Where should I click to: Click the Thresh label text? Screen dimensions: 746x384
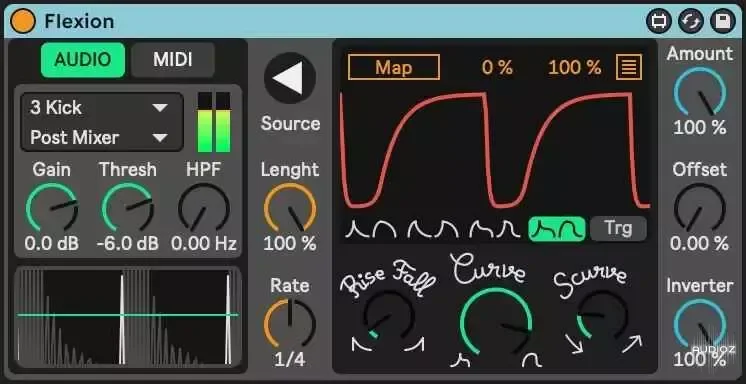click(x=128, y=169)
